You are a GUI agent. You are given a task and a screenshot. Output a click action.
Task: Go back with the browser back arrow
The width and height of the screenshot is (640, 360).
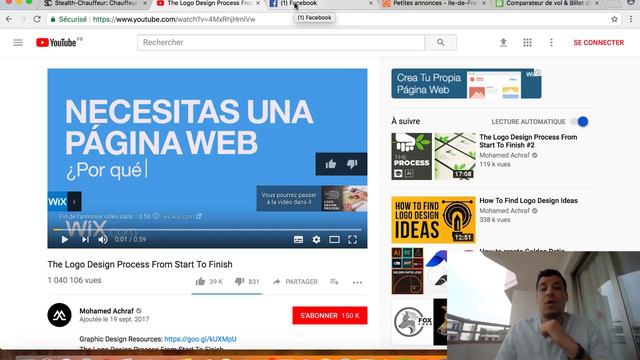click(9, 19)
